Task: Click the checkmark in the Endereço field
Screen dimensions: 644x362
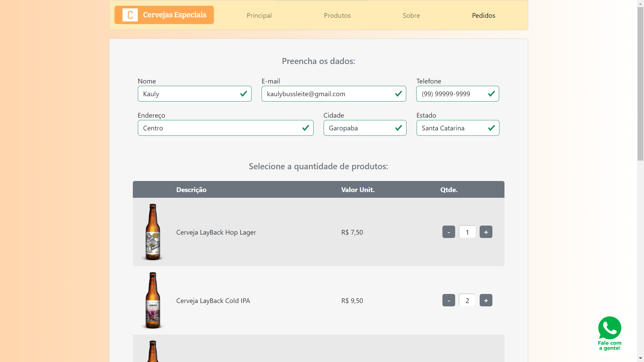Action: (306, 128)
